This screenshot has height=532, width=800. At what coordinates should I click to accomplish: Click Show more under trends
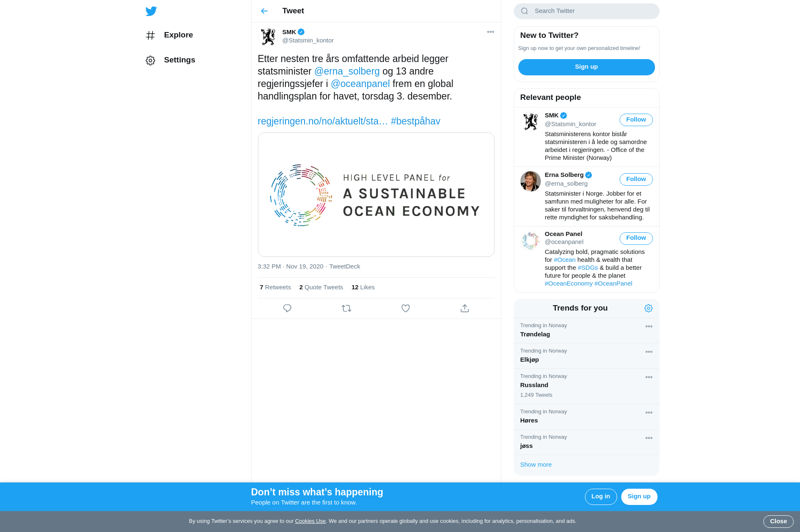(536, 465)
